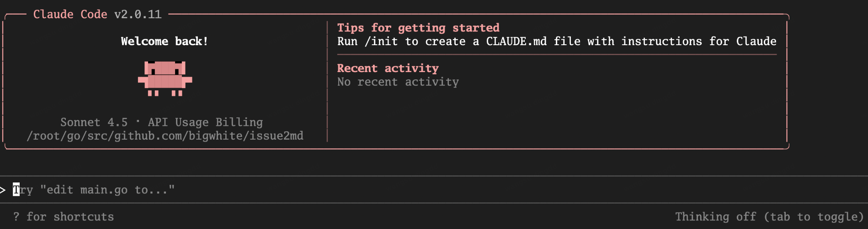Select the v2.0.11 version number
The width and height of the screenshot is (868, 229).
[138, 15]
